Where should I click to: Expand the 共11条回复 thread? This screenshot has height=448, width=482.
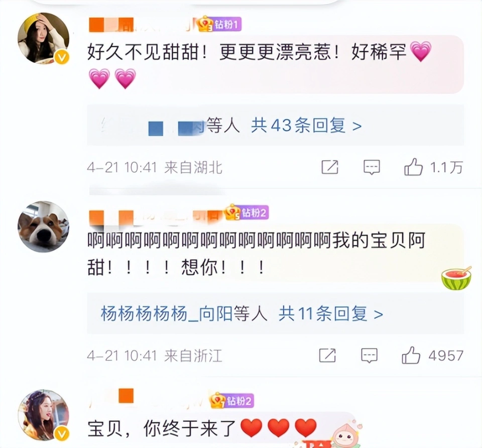pos(331,313)
